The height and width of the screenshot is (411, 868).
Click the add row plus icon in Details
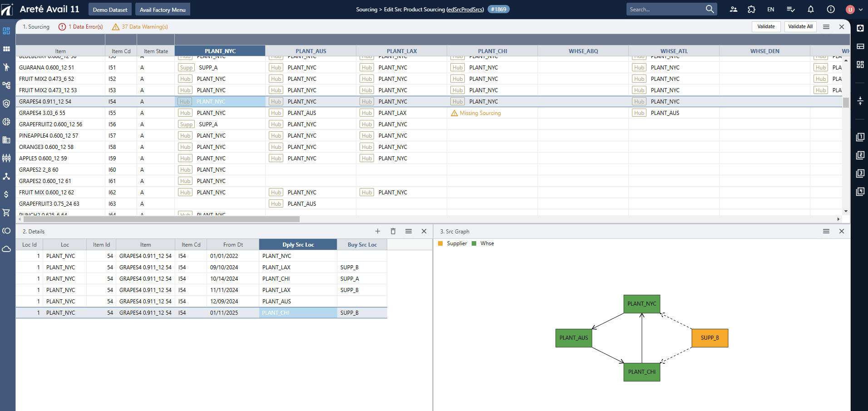[378, 231]
